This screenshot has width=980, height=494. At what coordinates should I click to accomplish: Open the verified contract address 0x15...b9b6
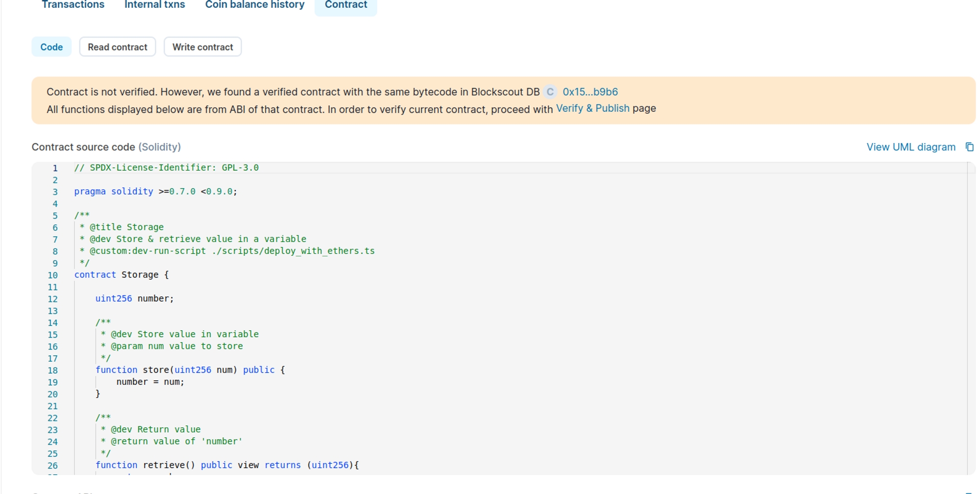click(x=590, y=92)
